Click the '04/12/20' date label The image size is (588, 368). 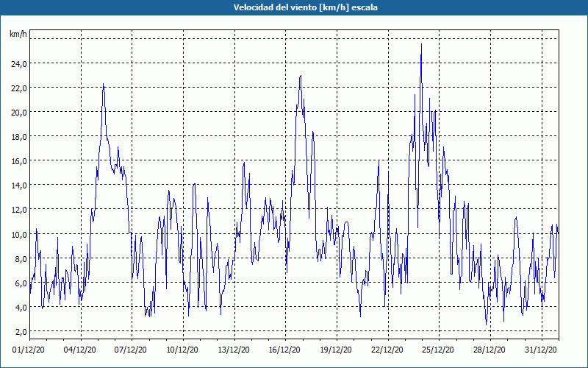coord(80,350)
